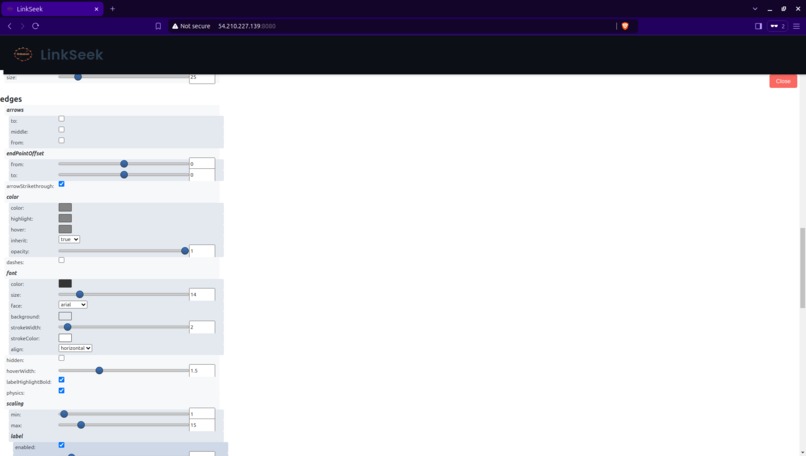The width and height of the screenshot is (806, 456).
Task: Click the 'edges' section heading
Action: [11, 99]
